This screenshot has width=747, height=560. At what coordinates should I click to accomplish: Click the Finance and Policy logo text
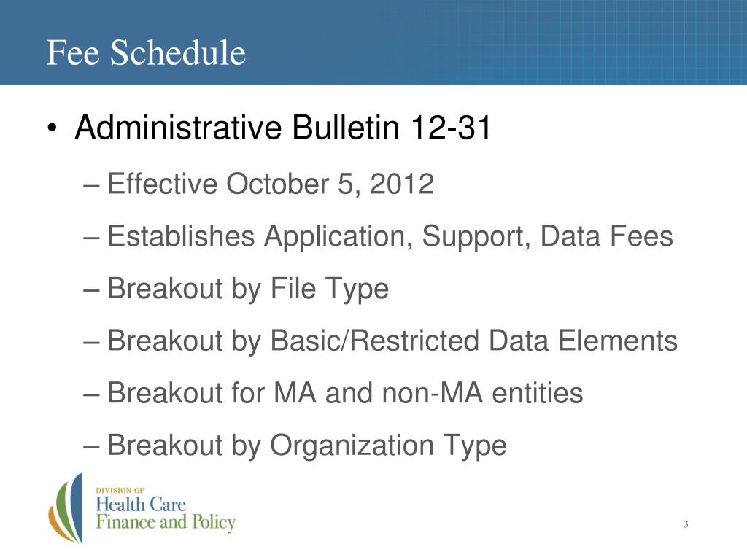pos(166,522)
